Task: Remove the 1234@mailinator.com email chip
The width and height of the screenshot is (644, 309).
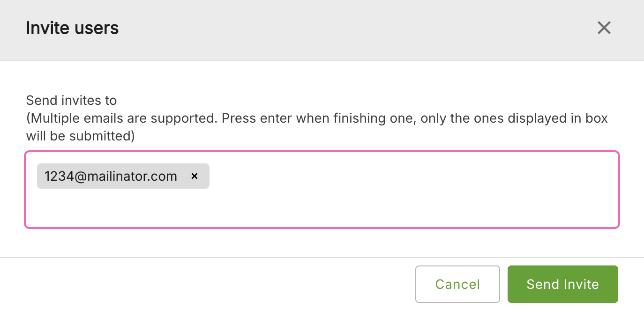Action: click(195, 177)
